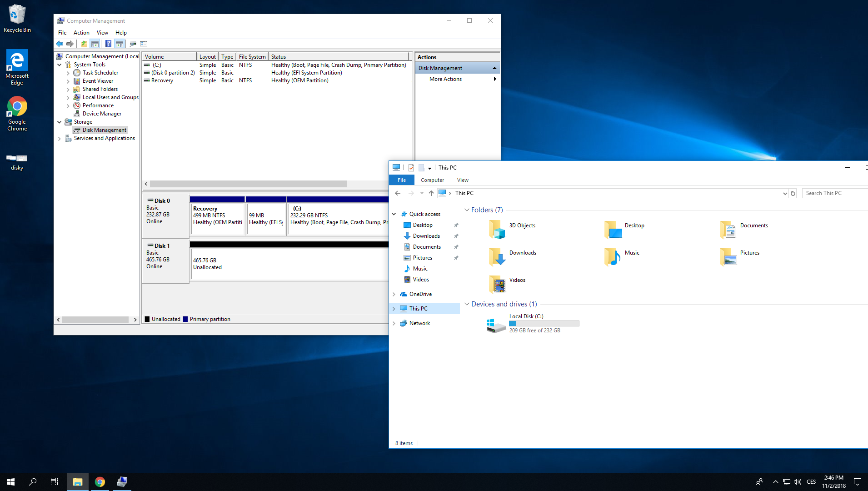Click the checklist settings toolbar icon
The image size is (868, 491).
(144, 44)
